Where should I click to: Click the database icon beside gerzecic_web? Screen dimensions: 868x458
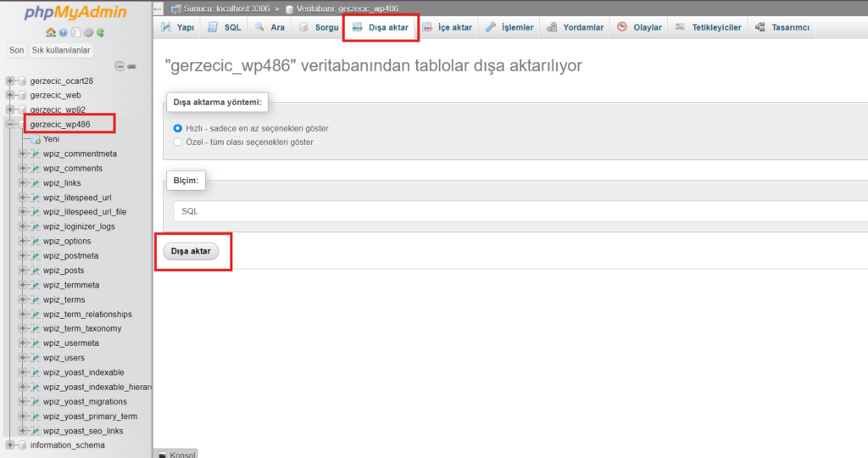click(23, 95)
